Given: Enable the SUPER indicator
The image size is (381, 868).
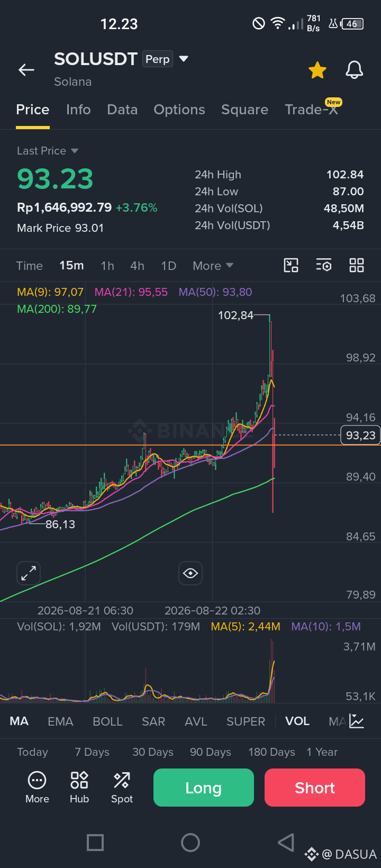Looking at the screenshot, I should coord(246,721).
